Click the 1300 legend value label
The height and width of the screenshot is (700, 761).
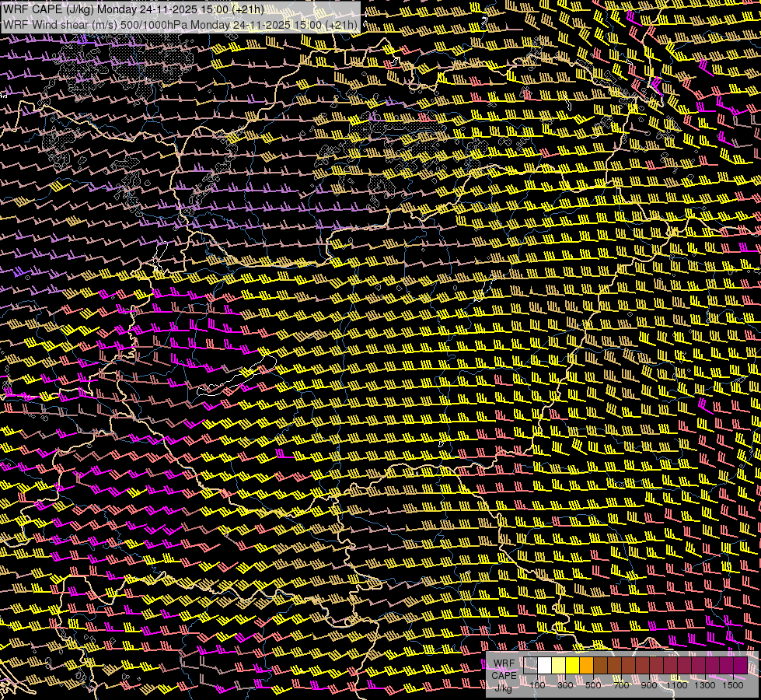(705, 685)
